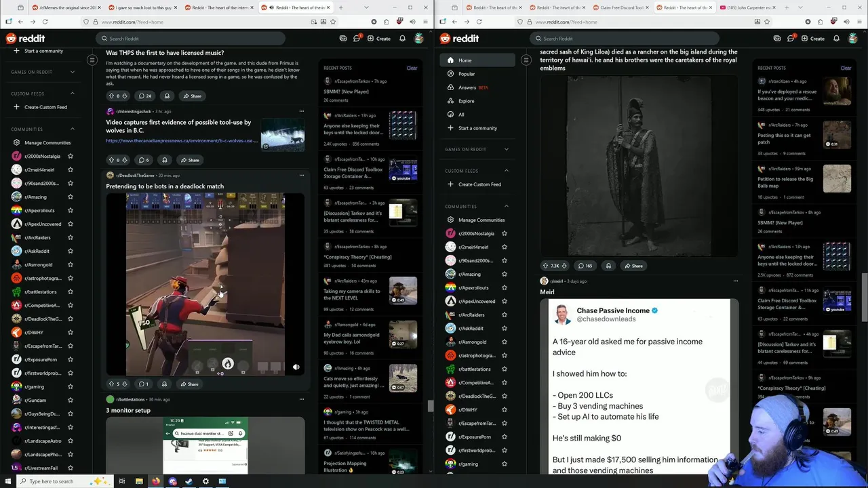Viewport: 868px width, 488px height.
Task: Upvote the King Liloa photo post (7.3K)
Action: (545, 266)
